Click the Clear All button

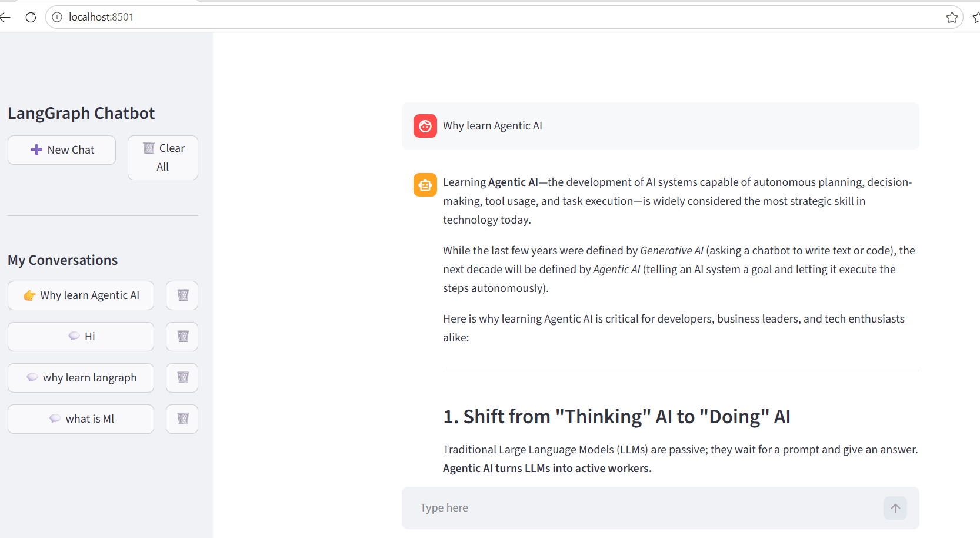tap(163, 158)
